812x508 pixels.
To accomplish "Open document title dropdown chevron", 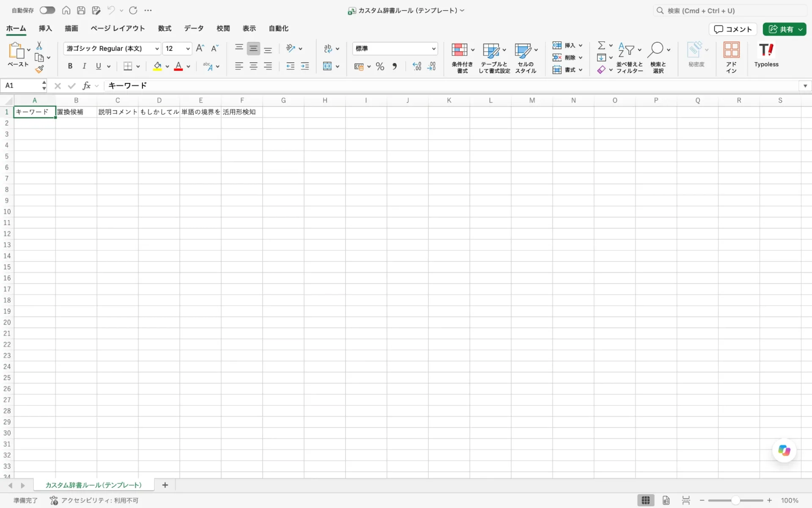I will (462, 11).
